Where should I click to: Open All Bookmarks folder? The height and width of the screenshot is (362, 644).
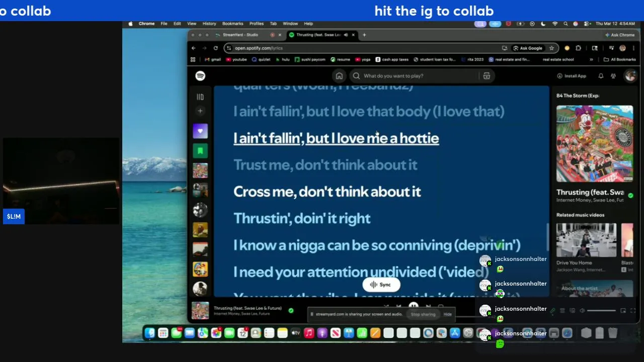tap(619, 59)
